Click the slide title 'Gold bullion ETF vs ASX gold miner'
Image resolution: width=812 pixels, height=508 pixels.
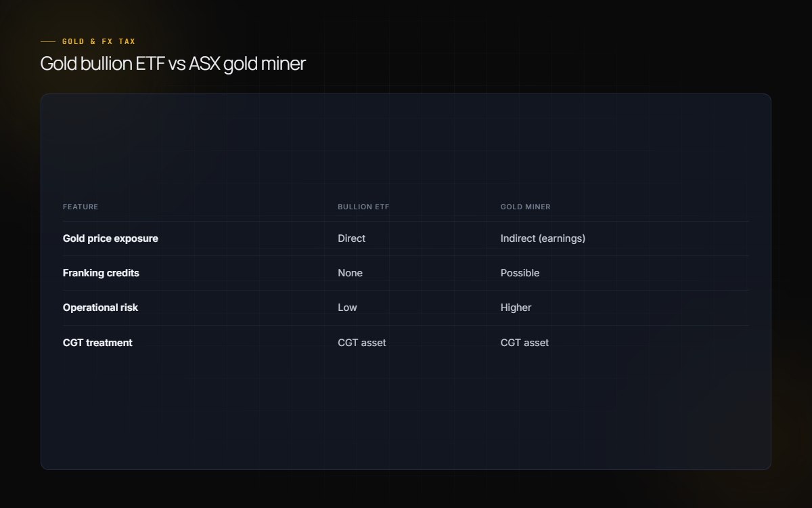(x=173, y=64)
